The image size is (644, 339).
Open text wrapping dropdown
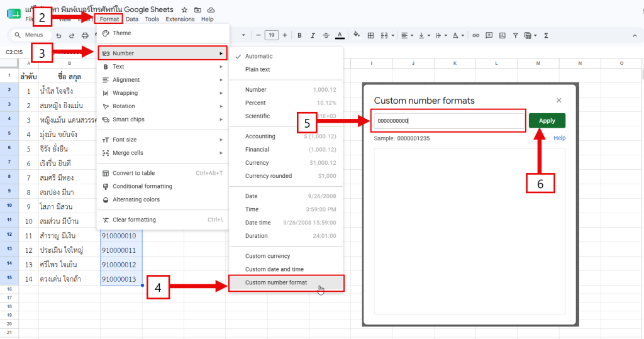(x=441, y=36)
